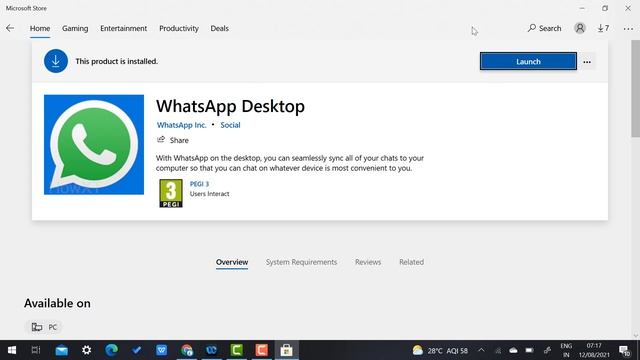The width and height of the screenshot is (640, 360).
Task: Click the WhatsApp app logo thumbnail
Action: [x=94, y=145]
